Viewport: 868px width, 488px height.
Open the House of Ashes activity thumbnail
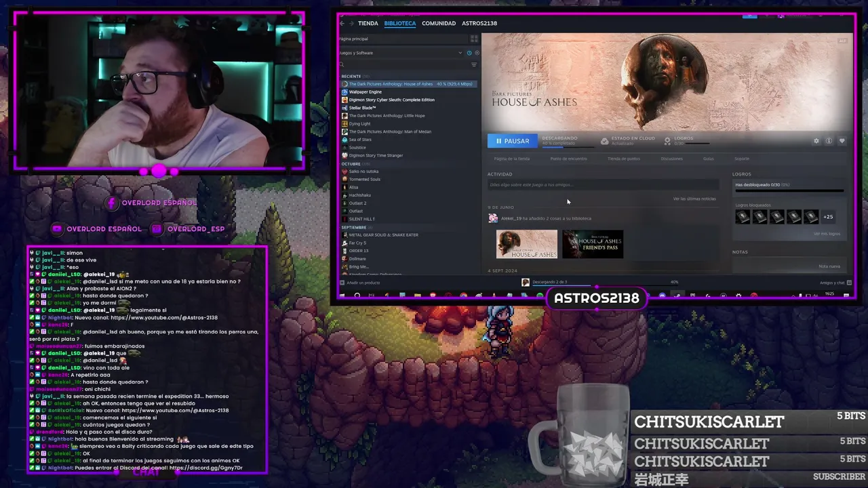pyautogui.click(x=527, y=244)
